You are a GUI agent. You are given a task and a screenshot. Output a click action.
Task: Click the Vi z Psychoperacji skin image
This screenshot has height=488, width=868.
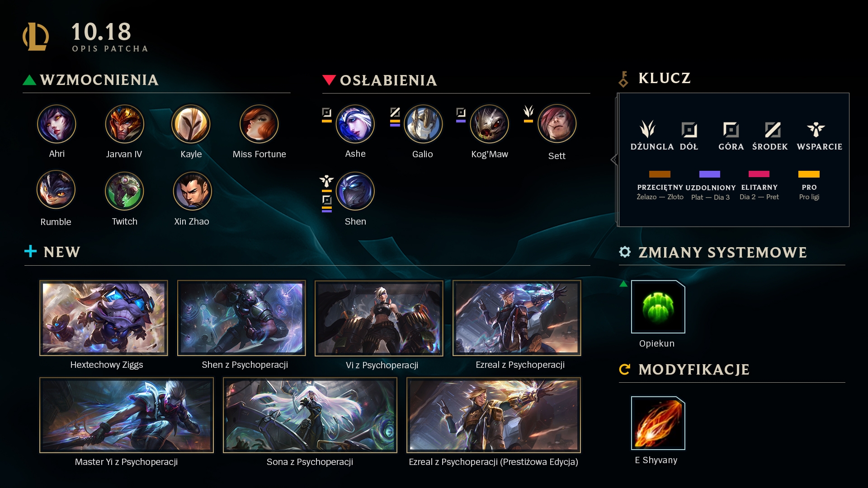[x=379, y=318]
